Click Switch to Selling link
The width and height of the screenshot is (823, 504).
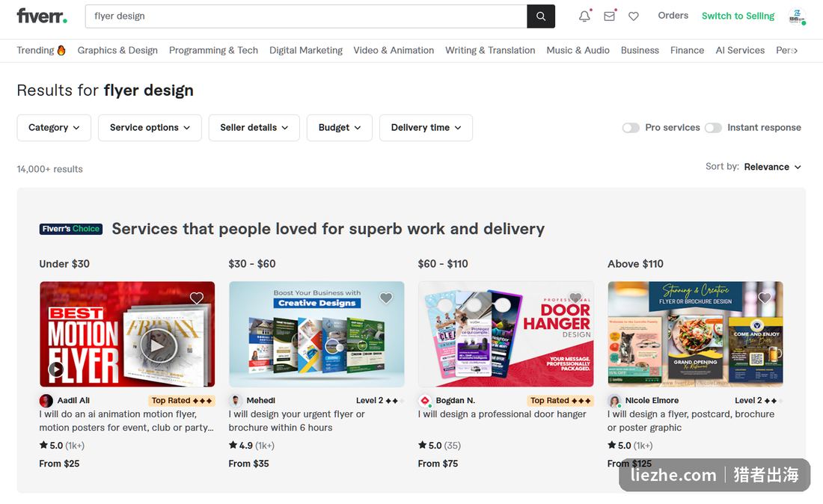(x=738, y=16)
